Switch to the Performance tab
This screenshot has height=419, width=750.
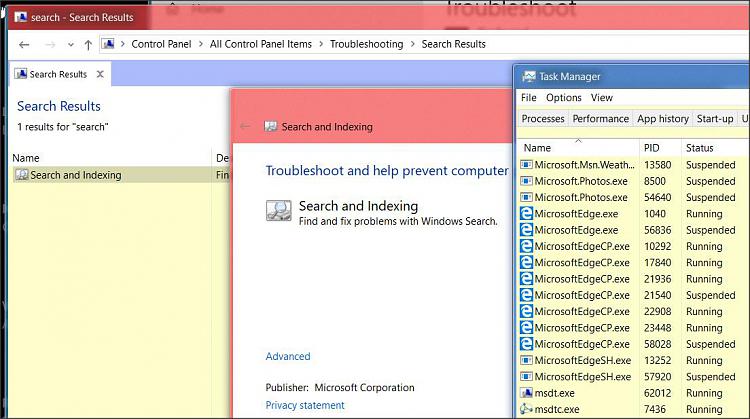(601, 119)
